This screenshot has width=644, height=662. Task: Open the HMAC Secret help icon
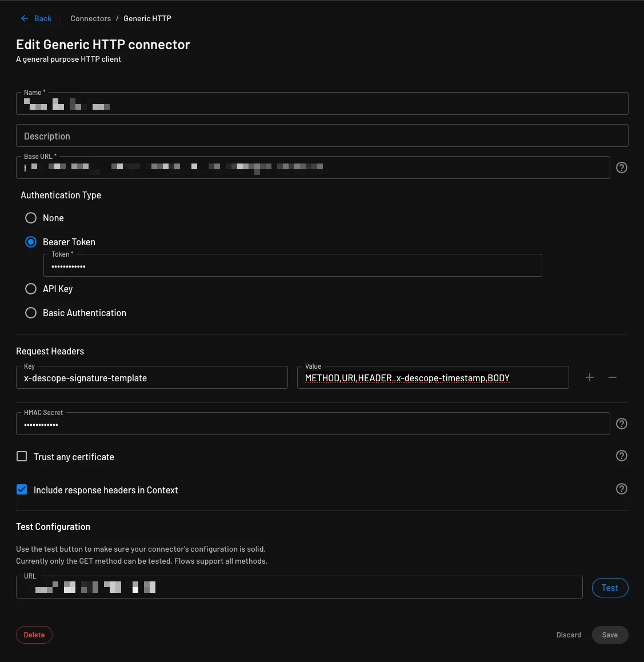621,424
